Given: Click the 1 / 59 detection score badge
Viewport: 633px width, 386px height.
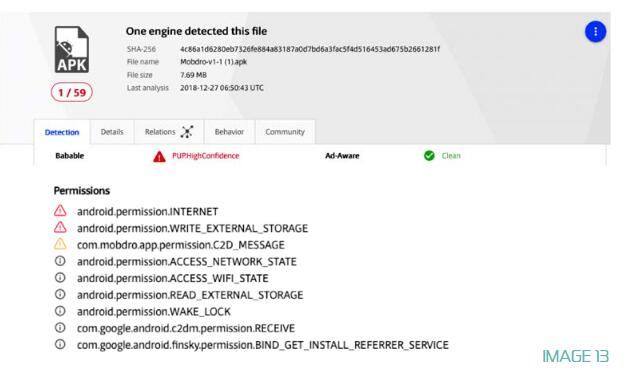Looking at the screenshot, I should point(72,92).
